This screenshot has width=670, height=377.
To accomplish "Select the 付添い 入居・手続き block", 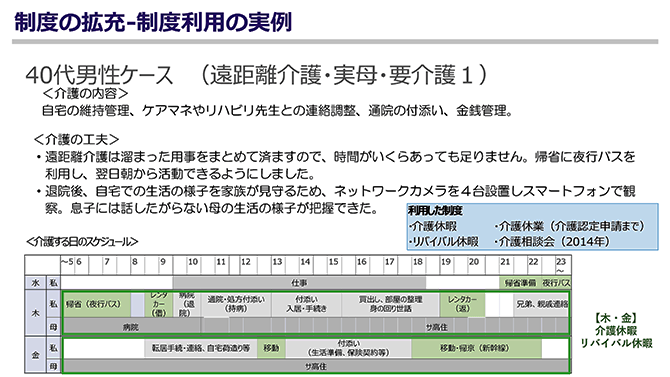I will 306,304.
